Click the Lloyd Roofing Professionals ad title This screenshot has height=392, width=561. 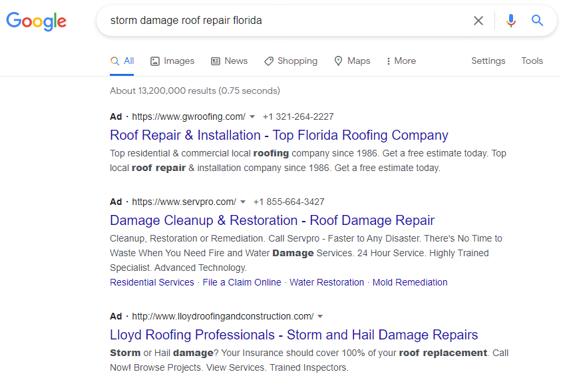[x=294, y=335]
